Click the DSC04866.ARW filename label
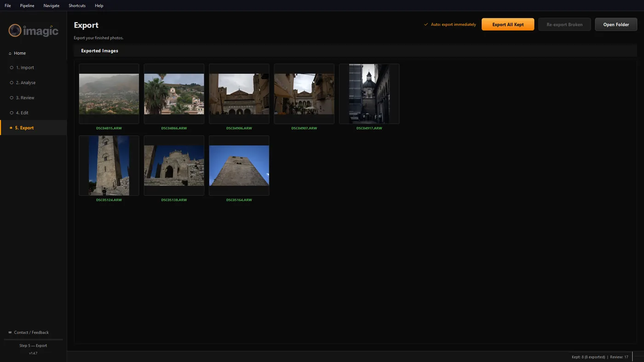This screenshot has height=362, width=644. [x=174, y=128]
